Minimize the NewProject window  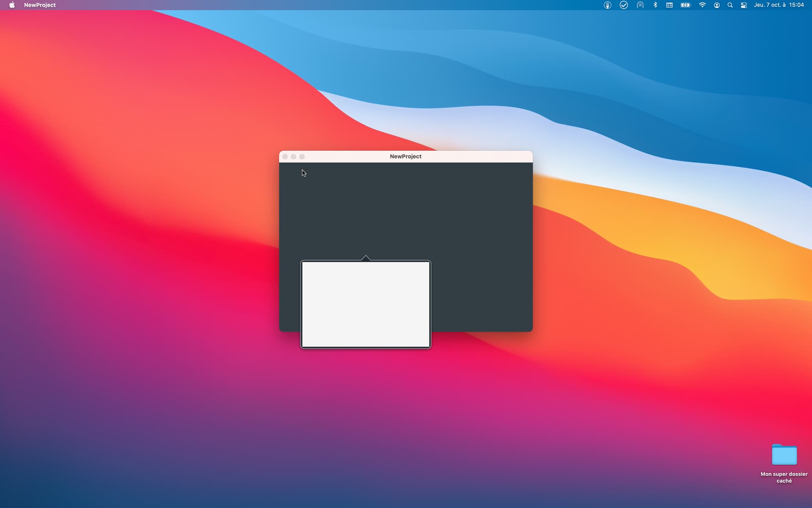[x=294, y=157]
